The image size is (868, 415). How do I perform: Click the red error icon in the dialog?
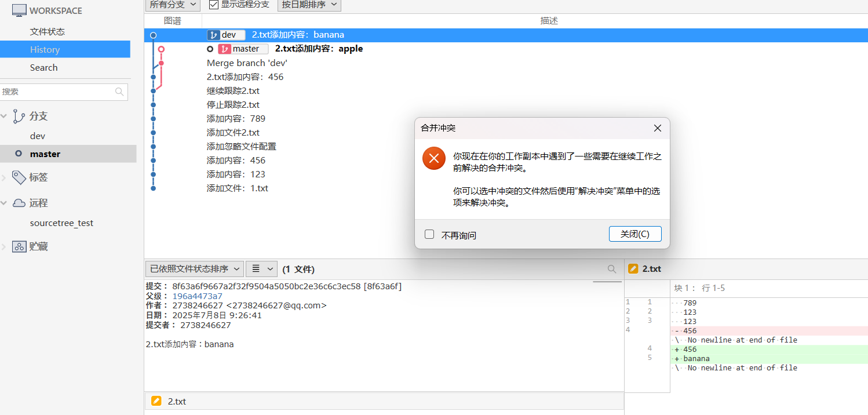pyautogui.click(x=434, y=158)
